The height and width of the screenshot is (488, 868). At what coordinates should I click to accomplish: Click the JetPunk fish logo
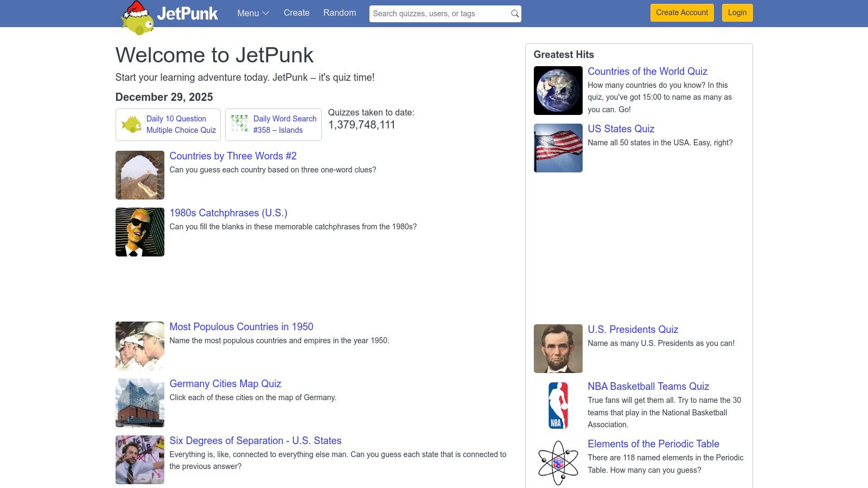pyautogui.click(x=137, y=19)
